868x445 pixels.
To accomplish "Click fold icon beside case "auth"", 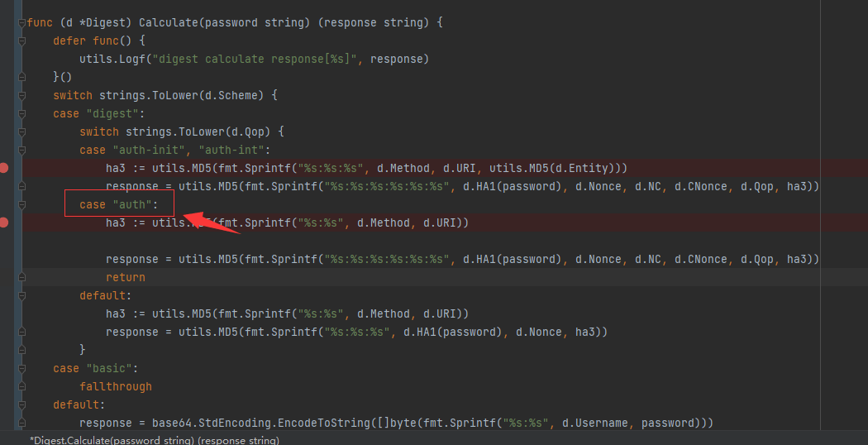I will point(21,204).
